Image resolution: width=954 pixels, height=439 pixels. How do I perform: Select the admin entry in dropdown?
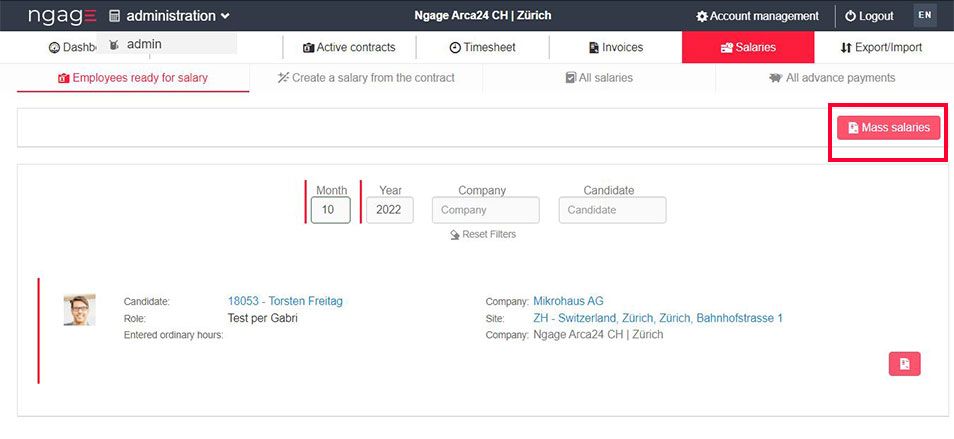point(166,44)
